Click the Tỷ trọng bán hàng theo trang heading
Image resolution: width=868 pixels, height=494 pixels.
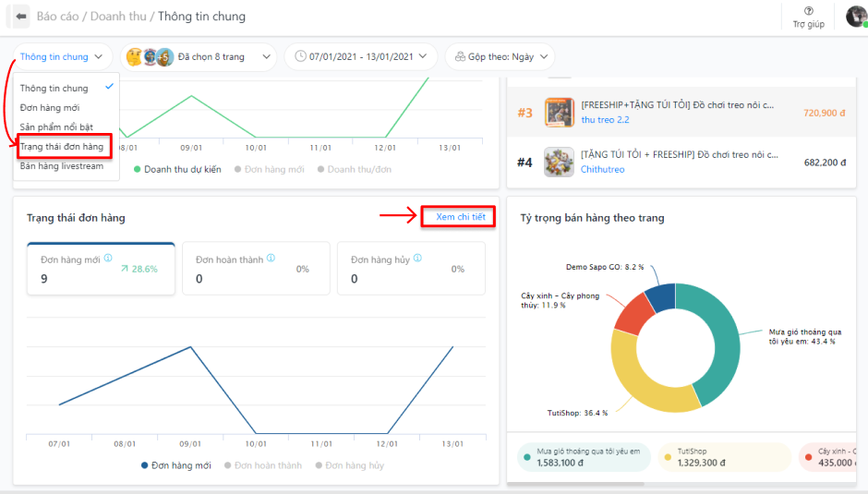592,218
